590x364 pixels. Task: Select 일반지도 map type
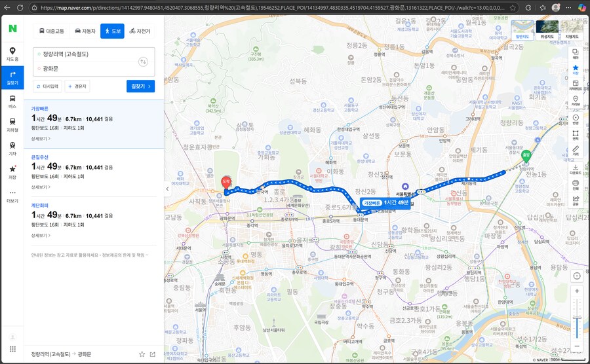pos(522,30)
